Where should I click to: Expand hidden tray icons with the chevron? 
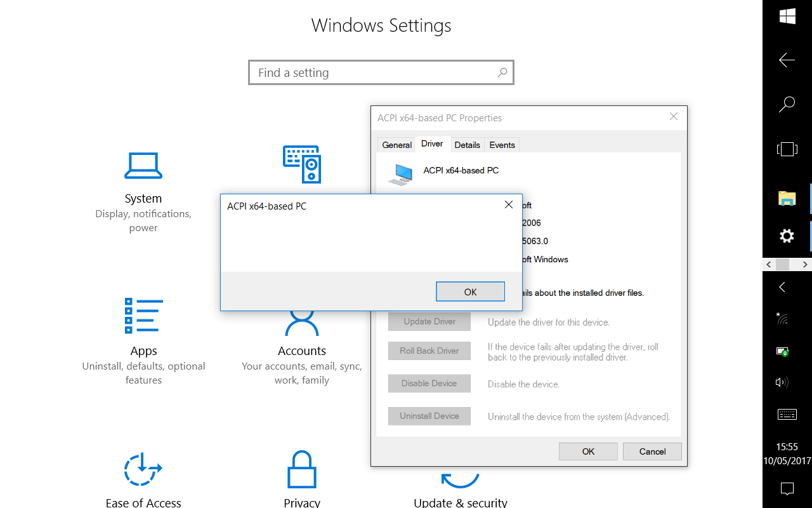[782, 288]
